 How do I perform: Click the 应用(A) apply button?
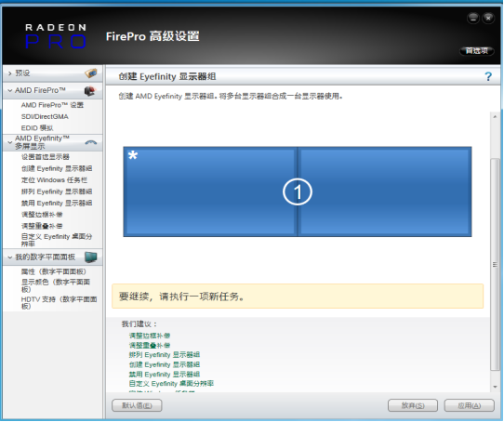470,405
